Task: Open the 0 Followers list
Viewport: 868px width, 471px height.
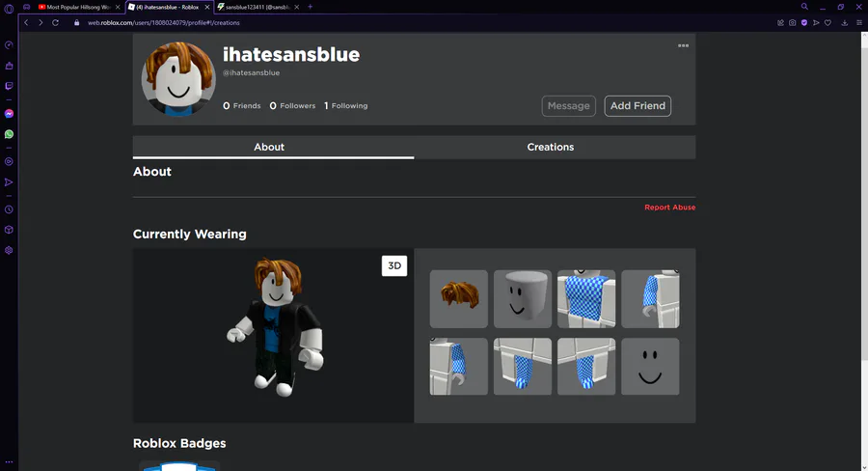Action: pos(292,106)
